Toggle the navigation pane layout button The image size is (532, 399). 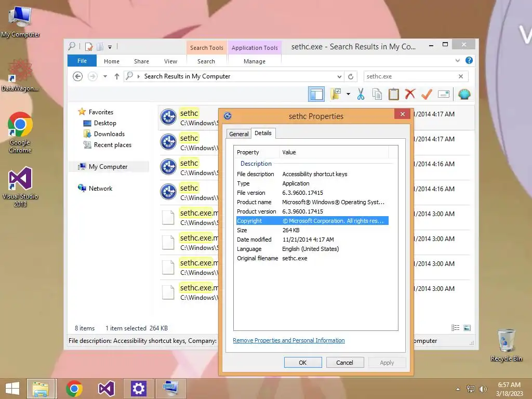click(x=316, y=94)
